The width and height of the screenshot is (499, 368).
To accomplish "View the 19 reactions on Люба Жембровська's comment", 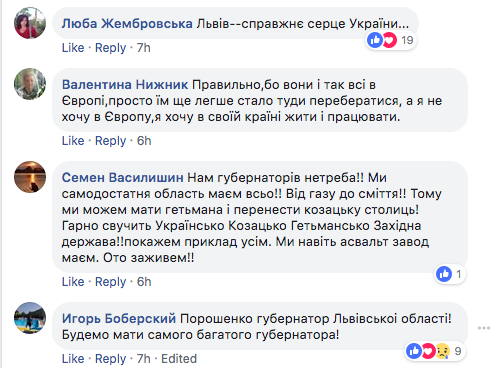I will pos(407,40).
